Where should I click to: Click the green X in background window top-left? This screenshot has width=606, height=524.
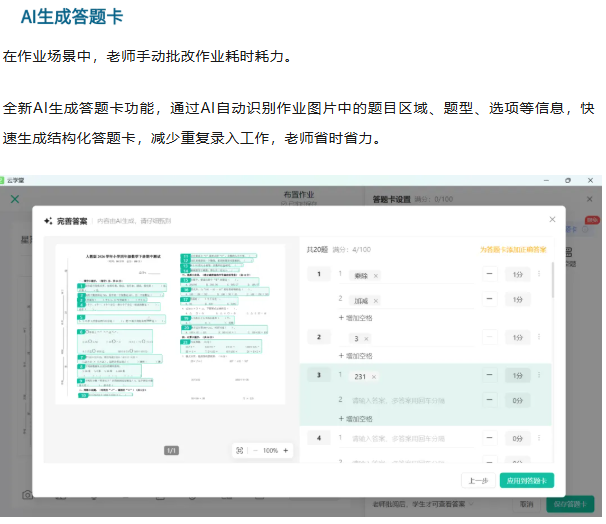tap(15, 199)
